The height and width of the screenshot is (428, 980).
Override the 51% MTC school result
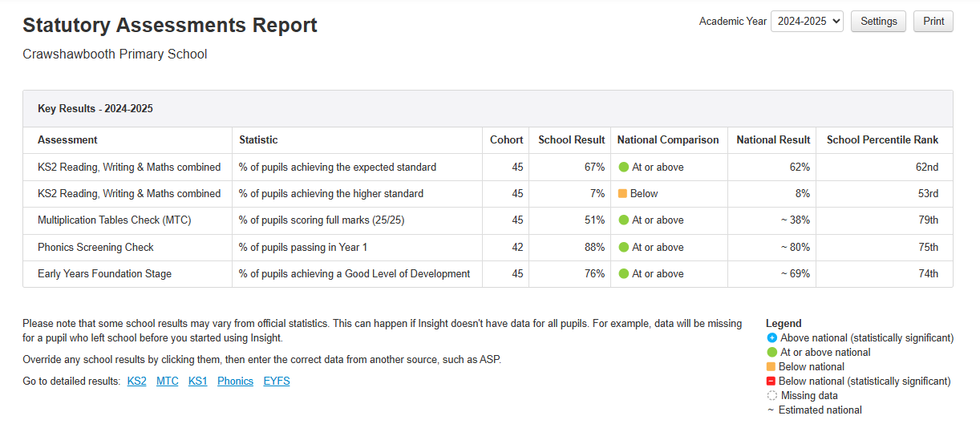(593, 220)
